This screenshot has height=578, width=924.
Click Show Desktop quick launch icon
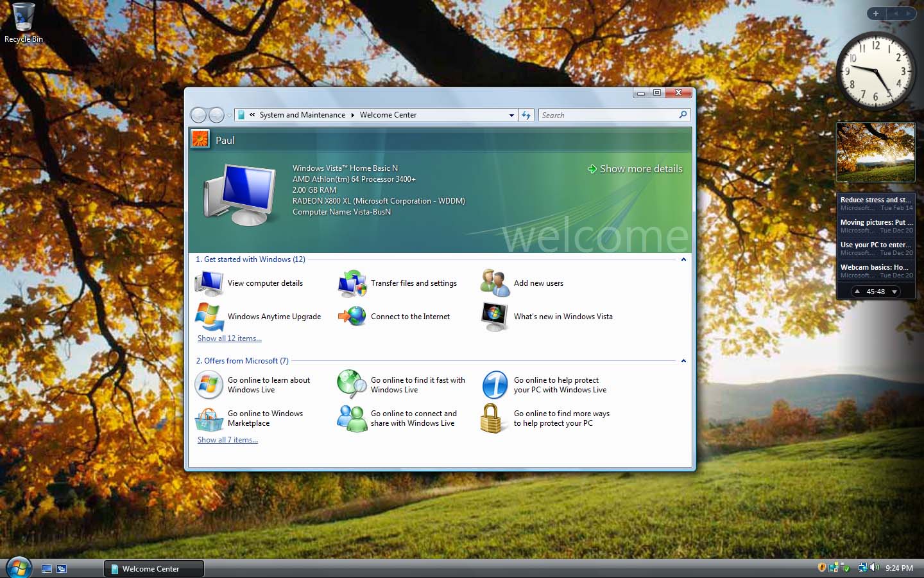pyautogui.click(x=47, y=568)
